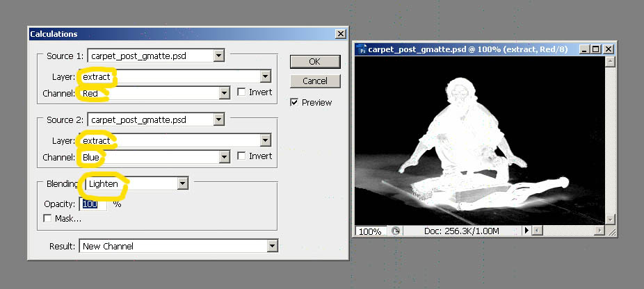Click the document horizontal scrollbar left arrow
The width and height of the screenshot is (644, 289).
[537, 231]
